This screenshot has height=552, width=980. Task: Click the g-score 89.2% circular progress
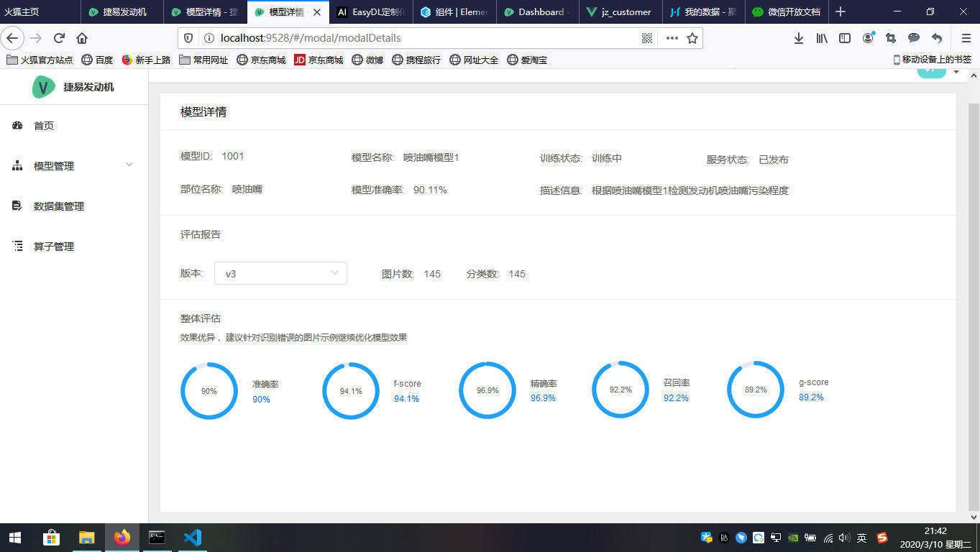click(x=756, y=390)
